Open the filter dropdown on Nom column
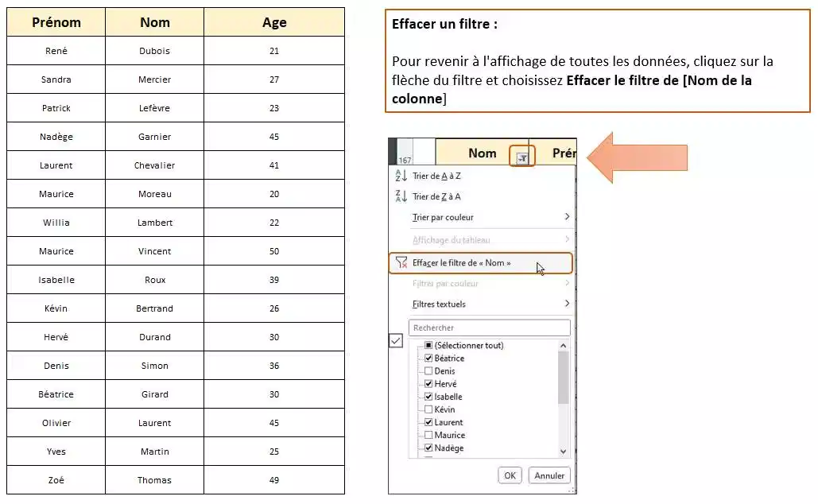This screenshot has width=818, height=504. pos(522,157)
